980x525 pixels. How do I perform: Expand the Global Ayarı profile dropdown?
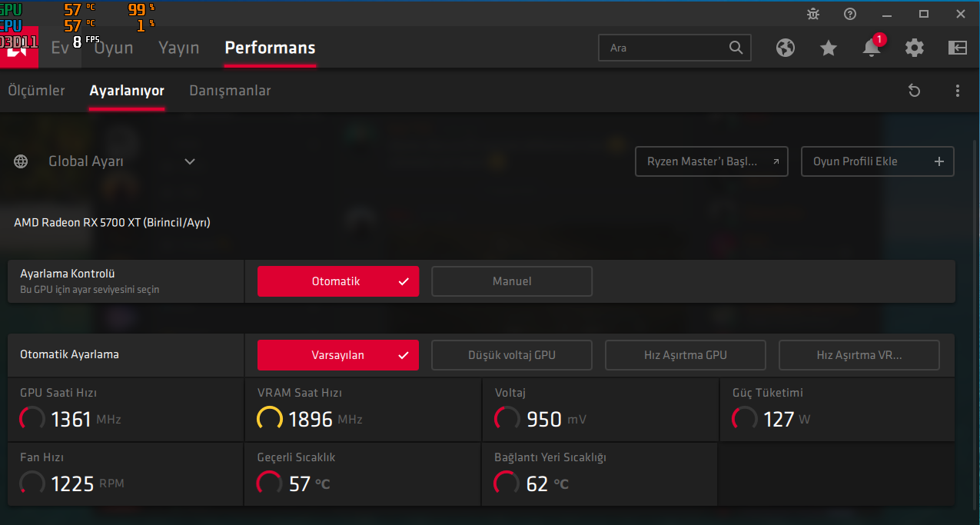click(190, 161)
